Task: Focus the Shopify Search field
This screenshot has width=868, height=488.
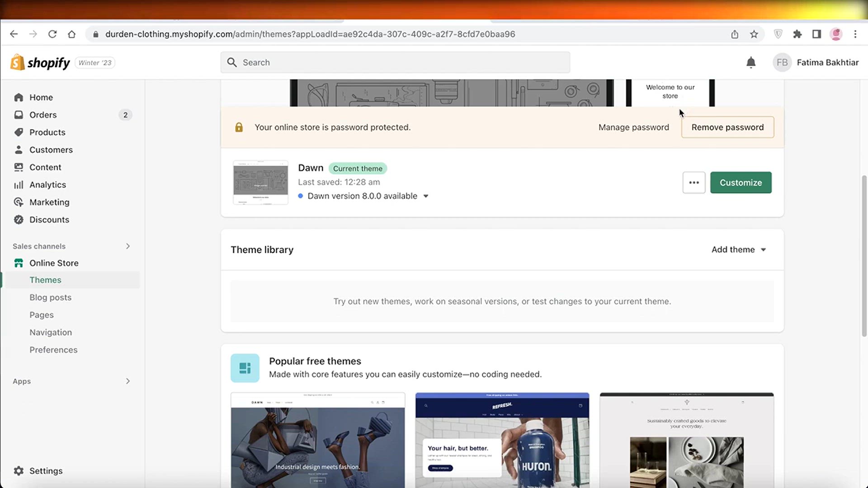Action: tap(395, 62)
